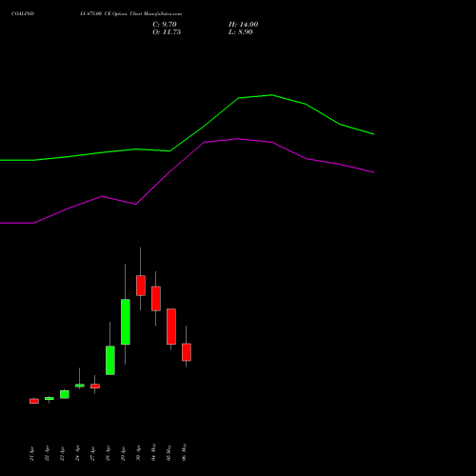Click the 06 May date axis label
Screen dimensions: 476x476
coord(184,452)
